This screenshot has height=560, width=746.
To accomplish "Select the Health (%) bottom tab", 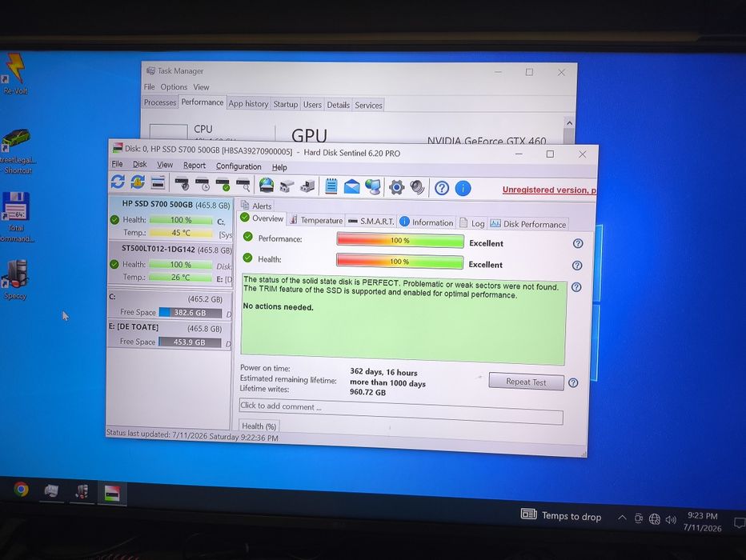I will 259,426.
